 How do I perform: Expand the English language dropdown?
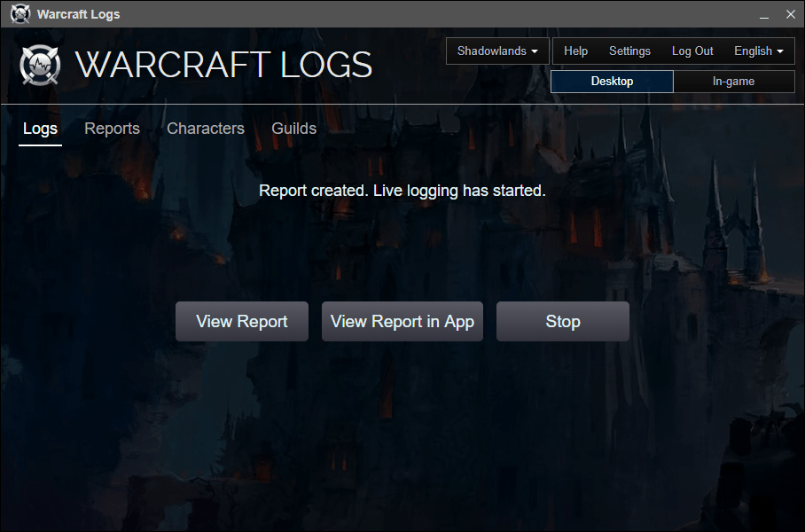[x=758, y=51]
